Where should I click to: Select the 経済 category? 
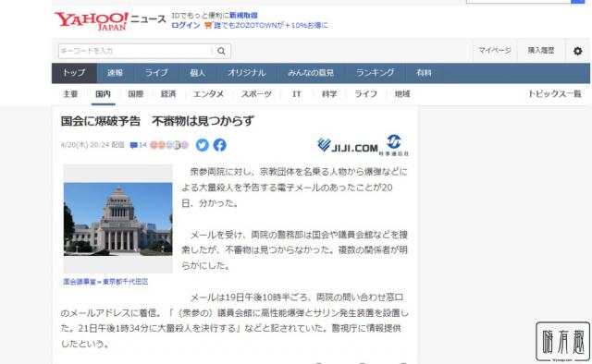(168, 94)
